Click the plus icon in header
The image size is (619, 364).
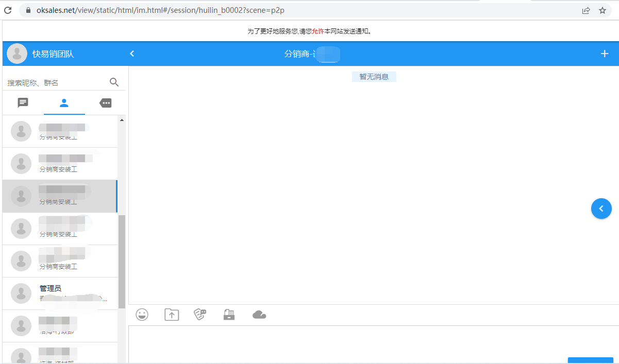(605, 54)
